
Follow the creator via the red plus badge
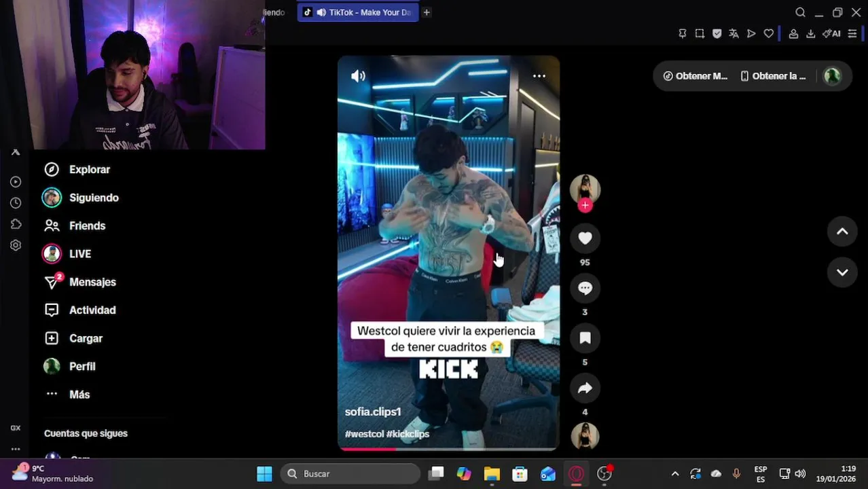pyautogui.click(x=585, y=205)
